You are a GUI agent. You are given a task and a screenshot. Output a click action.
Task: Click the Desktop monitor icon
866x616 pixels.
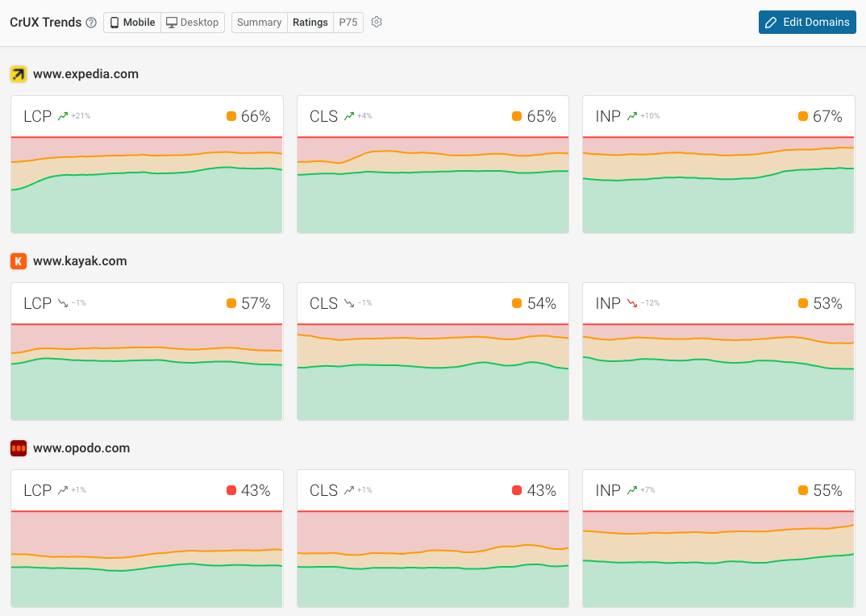click(172, 22)
